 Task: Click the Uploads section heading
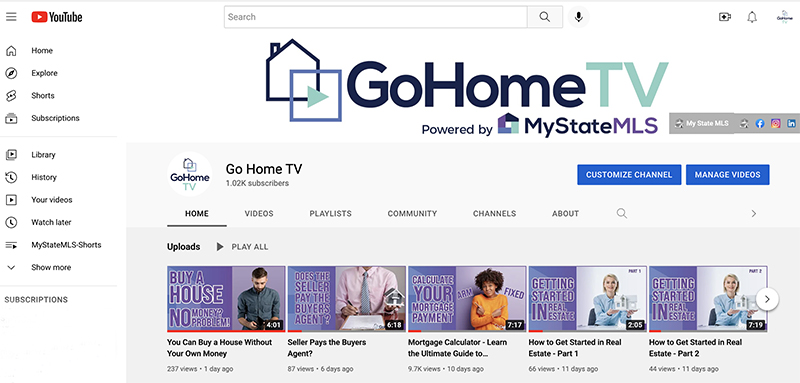coord(184,247)
